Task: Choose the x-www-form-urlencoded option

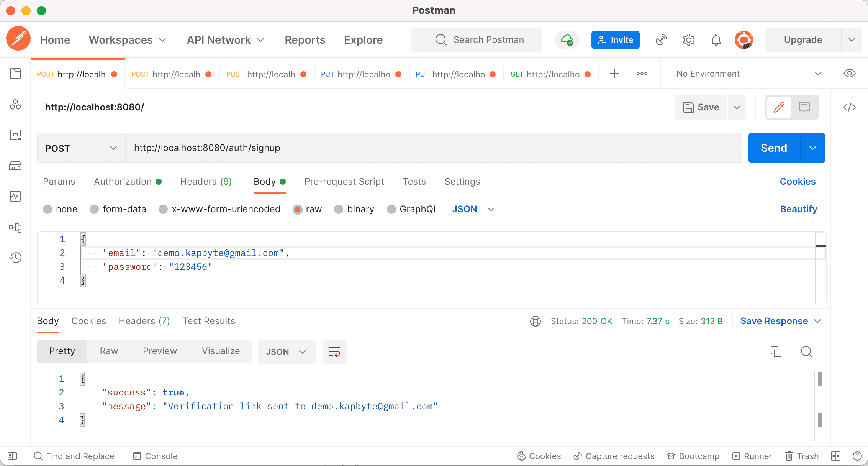Action: (163, 209)
